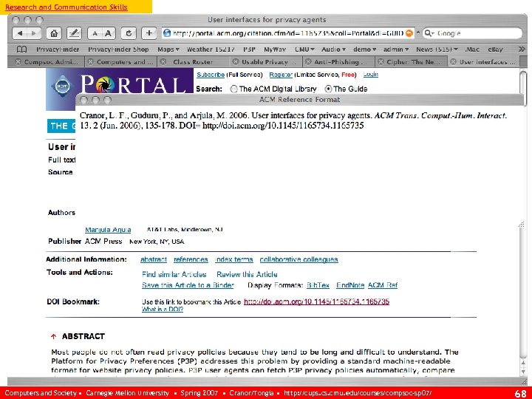
Task: Open the demo bookmark dropdown
Action: point(365,50)
